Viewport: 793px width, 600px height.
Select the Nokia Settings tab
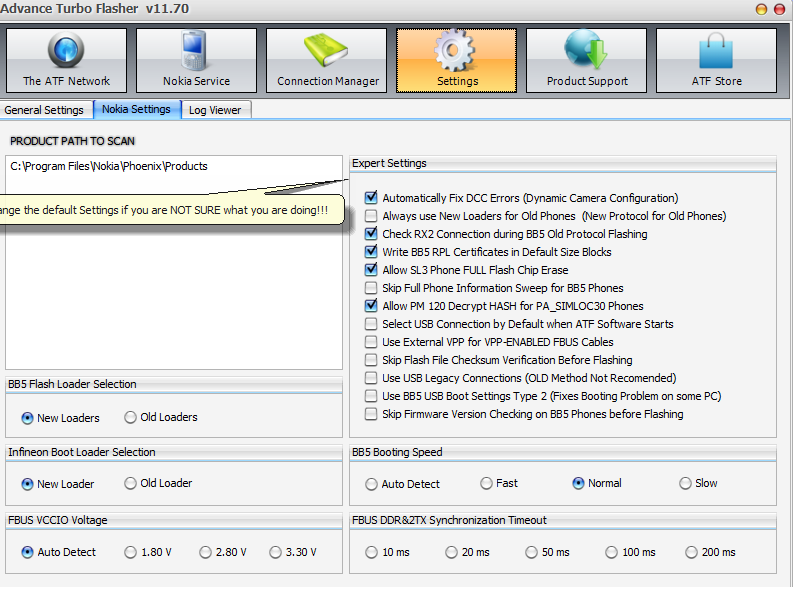click(137, 109)
